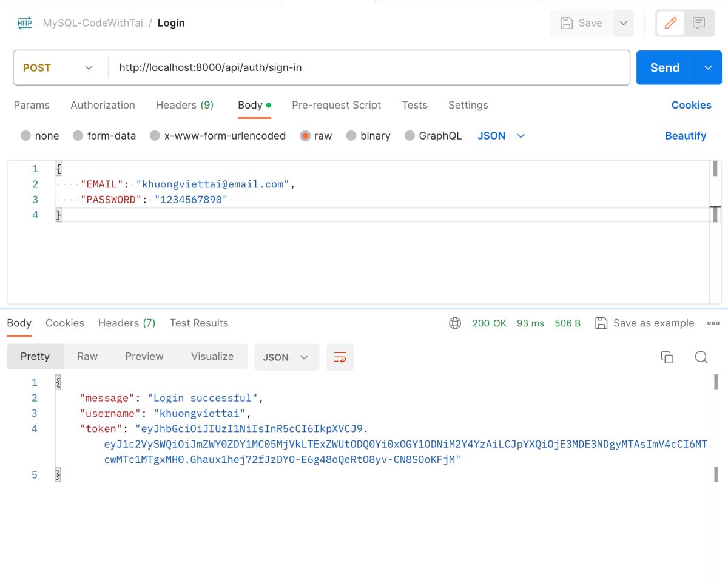Select the Visualize response view
Screen dimensions: 728x583
point(212,357)
